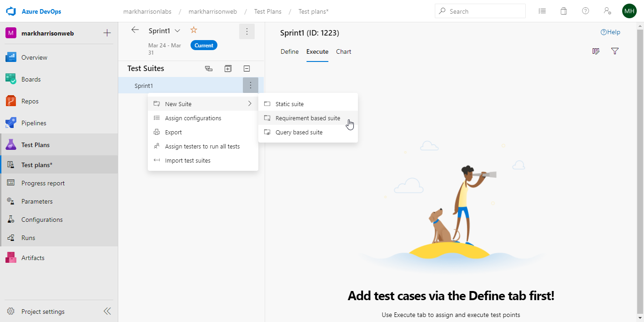This screenshot has height=322, width=644.
Task: Click Assign configurations menu entry
Action: [193, 118]
